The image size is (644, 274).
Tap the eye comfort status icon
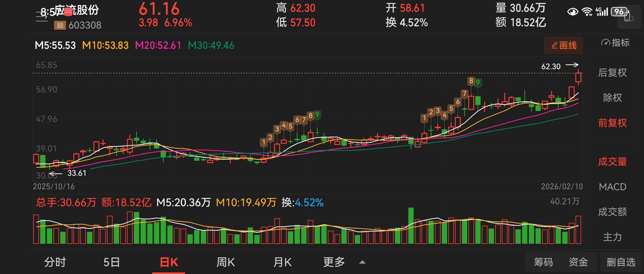572,12
